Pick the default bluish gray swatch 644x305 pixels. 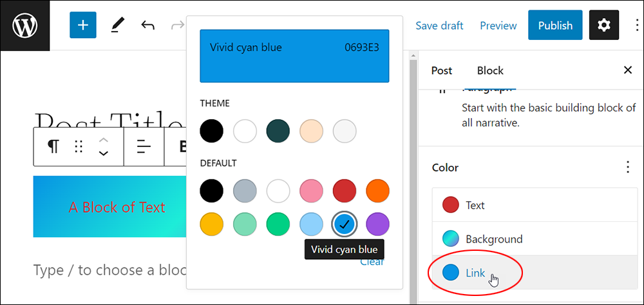245,191
